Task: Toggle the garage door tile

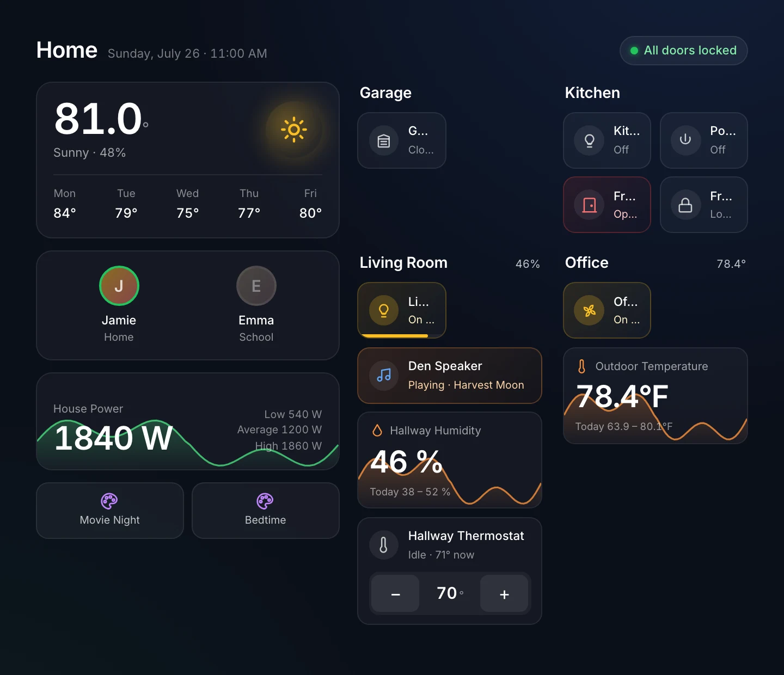Action: tap(402, 140)
